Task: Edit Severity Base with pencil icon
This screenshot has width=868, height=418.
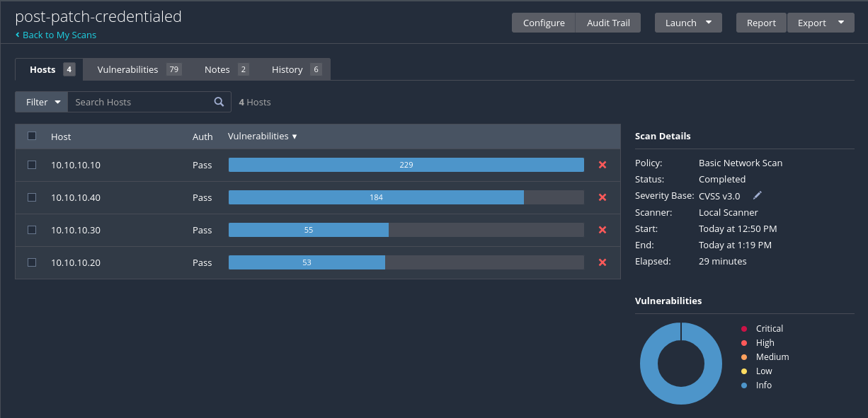Action: (x=758, y=195)
